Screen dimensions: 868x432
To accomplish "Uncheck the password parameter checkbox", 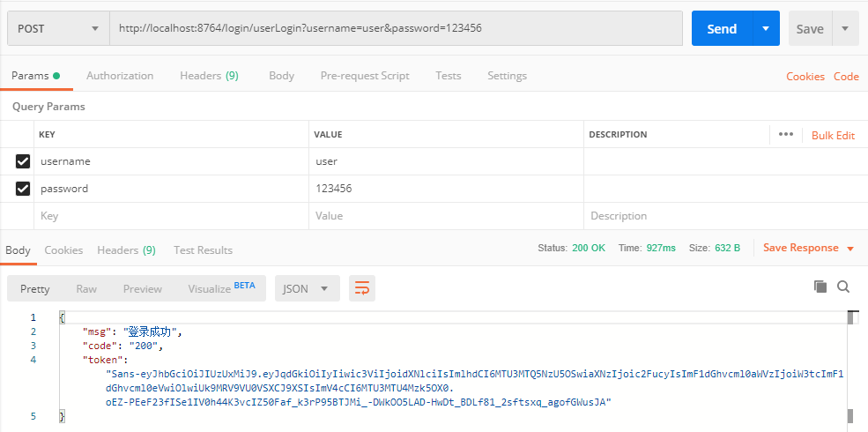I will pos(23,188).
